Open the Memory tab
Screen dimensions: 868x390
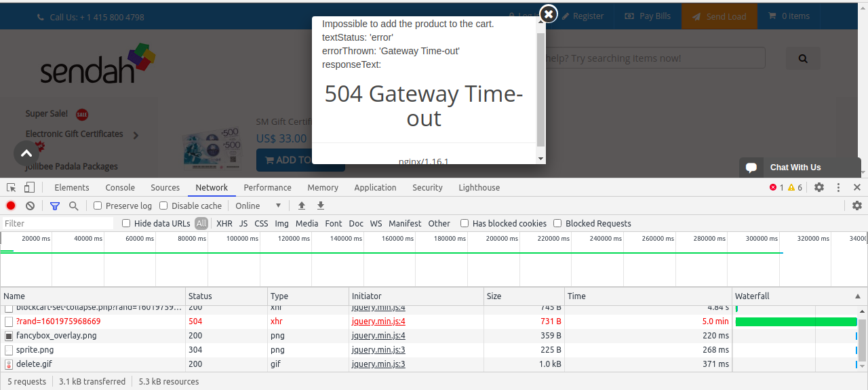click(x=323, y=187)
